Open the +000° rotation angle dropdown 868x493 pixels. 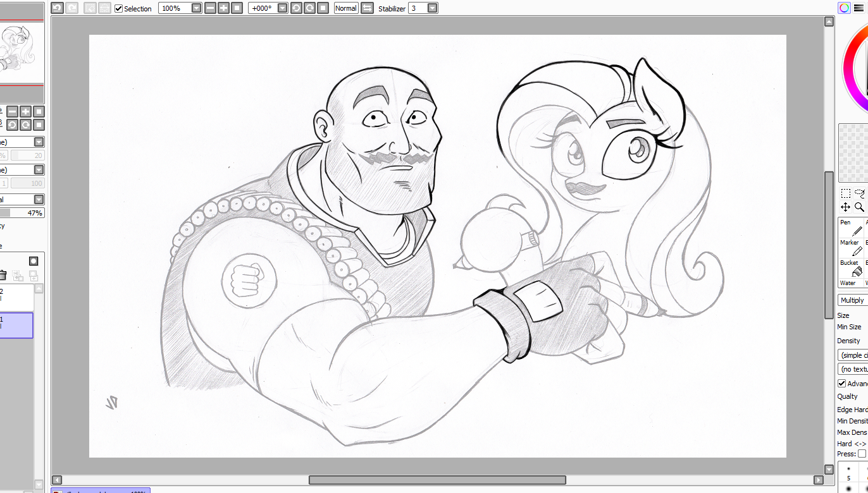[x=282, y=8]
